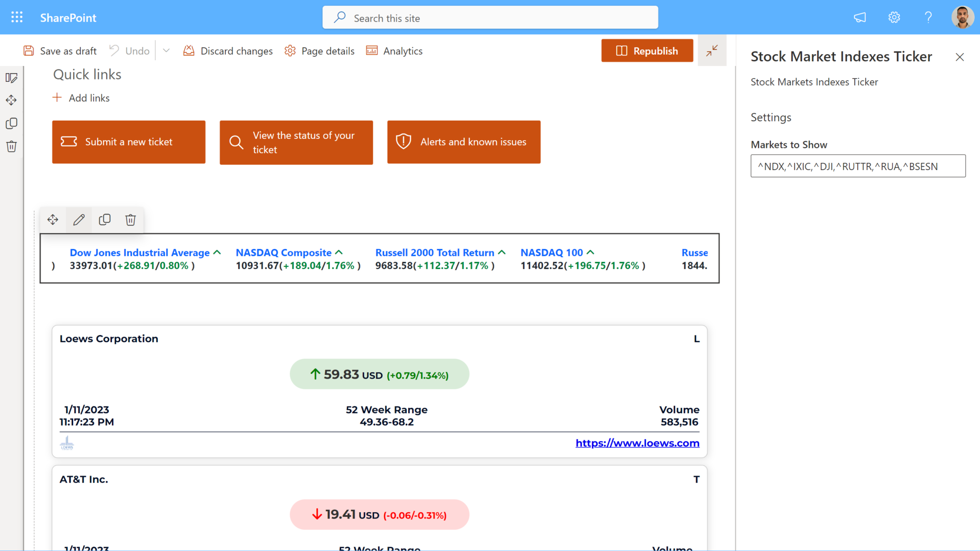Viewport: 980px width, 551px height.
Task: Click the edit web part pencil icon
Action: click(x=79, y=220)
